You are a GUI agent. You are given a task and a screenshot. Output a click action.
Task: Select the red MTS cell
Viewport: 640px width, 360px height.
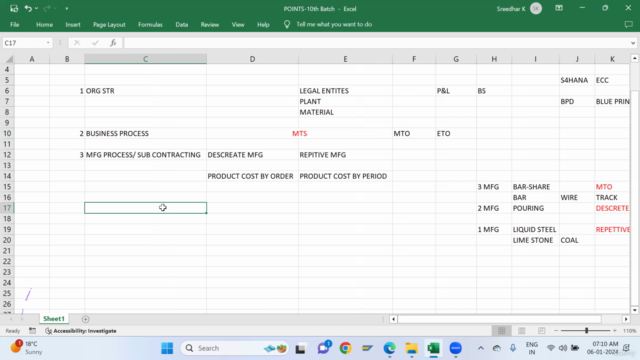click(299, 133)
